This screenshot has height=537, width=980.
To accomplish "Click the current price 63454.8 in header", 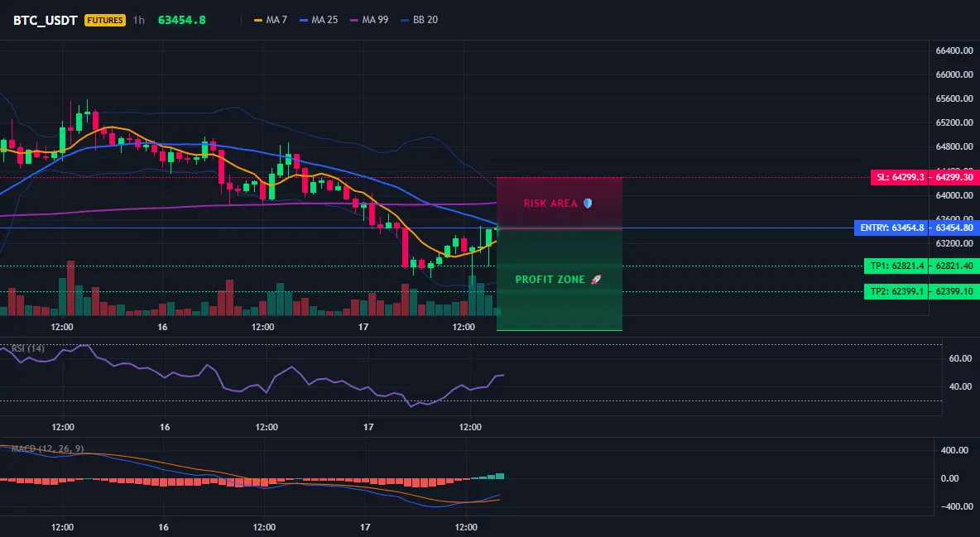I will coord(182,20).
